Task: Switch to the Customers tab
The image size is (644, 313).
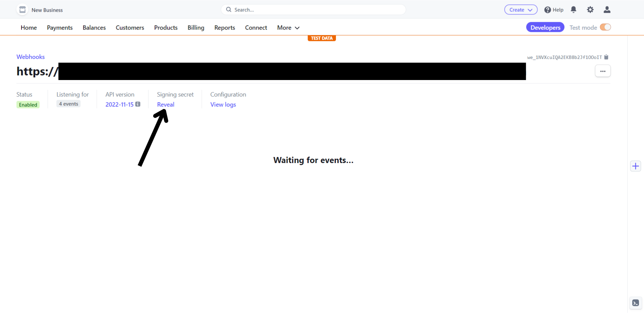Action: 130,28
